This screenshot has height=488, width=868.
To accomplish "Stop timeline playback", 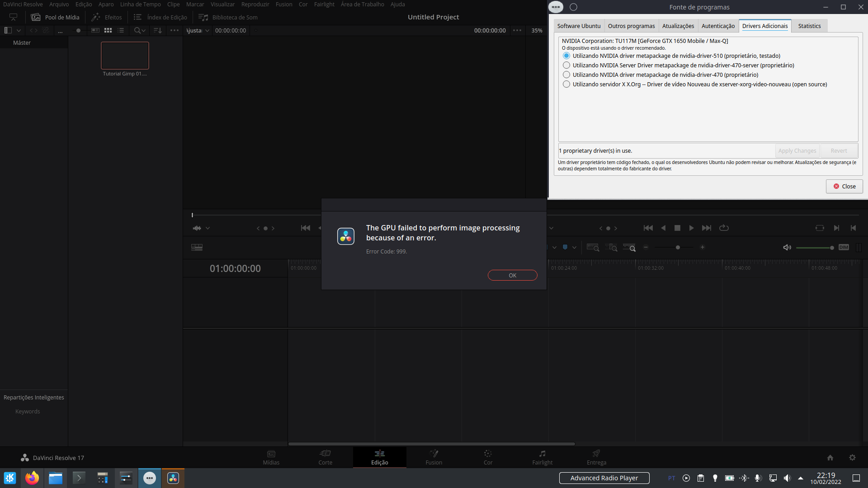I will (677, 228).
